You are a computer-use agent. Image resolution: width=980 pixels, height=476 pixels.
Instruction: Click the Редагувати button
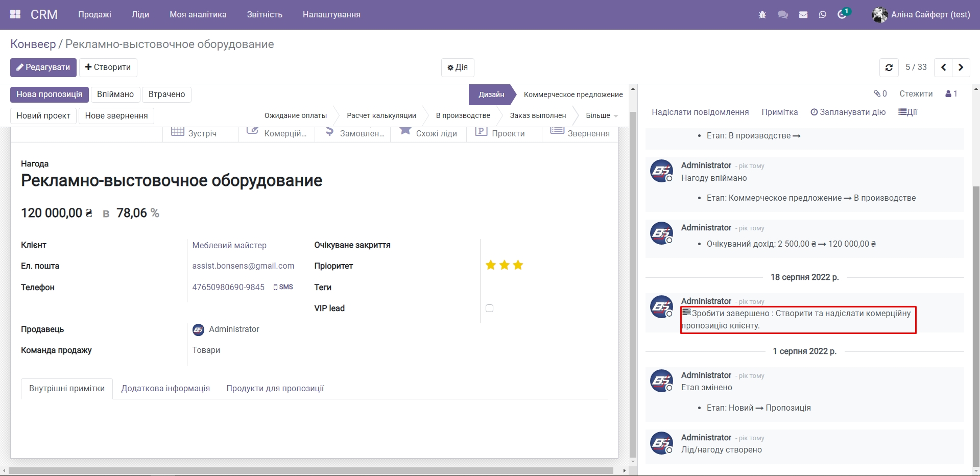click(43, 67)
